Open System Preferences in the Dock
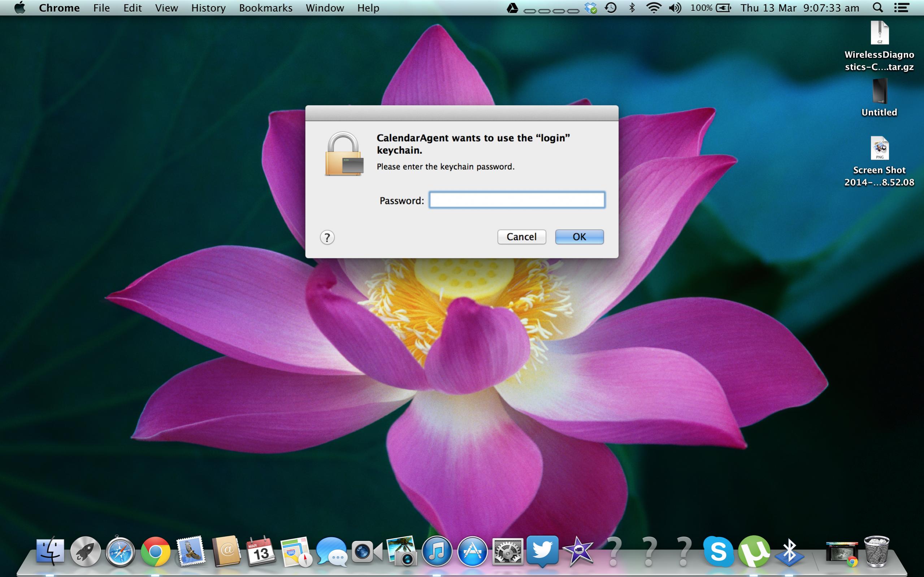The height and width of the screenshot is (577, 924). pyautogui.click(x=507, y=551)
